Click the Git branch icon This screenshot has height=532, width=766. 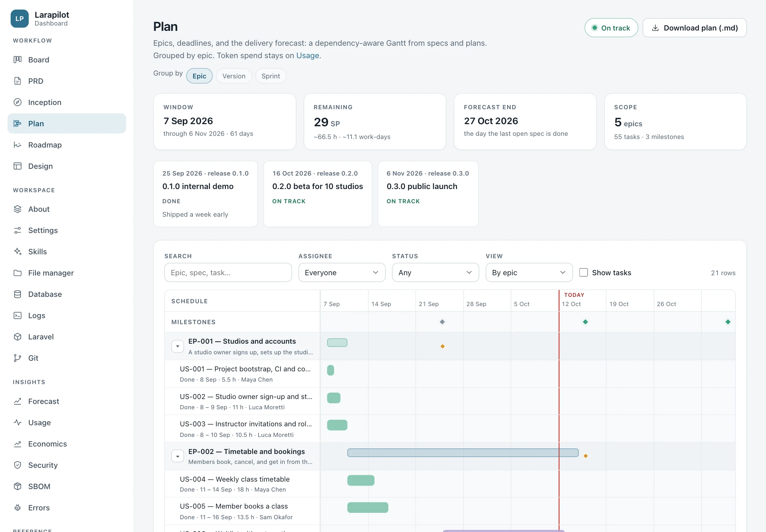pos(17,358)
